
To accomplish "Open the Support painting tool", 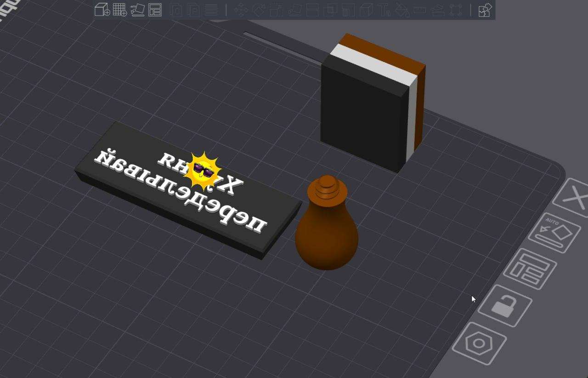I will [348, 10].
